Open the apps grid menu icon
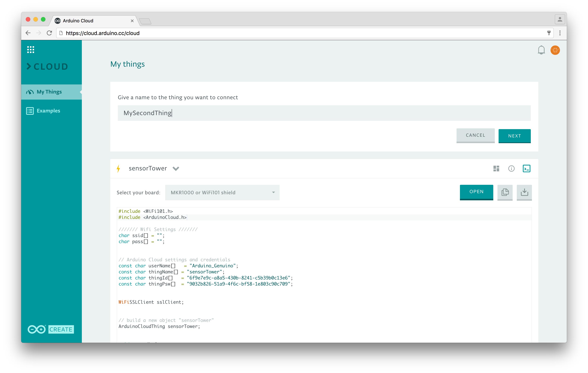 [30, 50]
